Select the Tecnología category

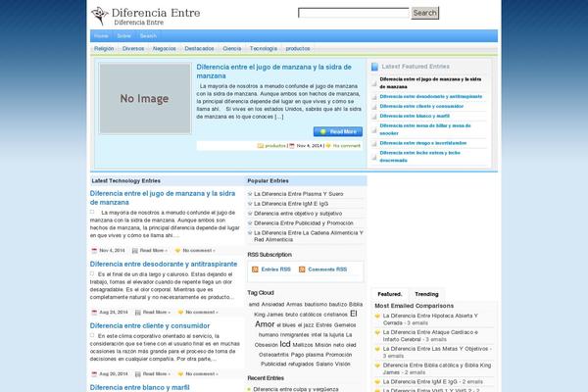coord(264,49)
